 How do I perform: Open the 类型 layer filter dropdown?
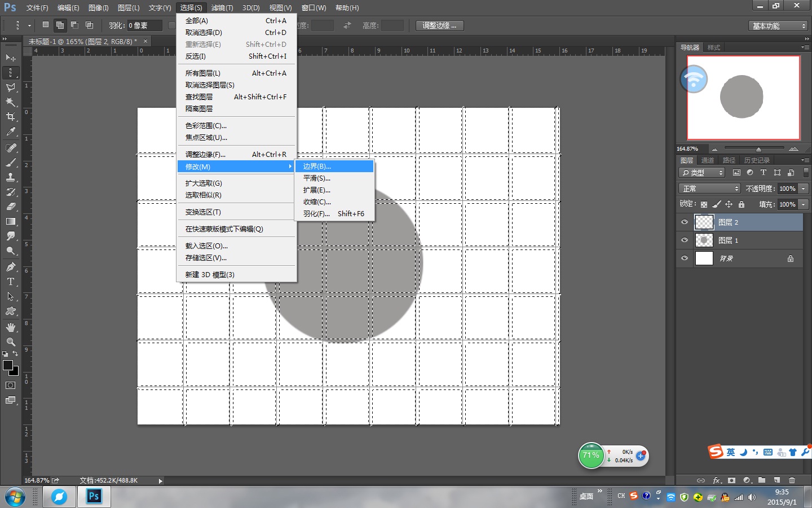coord(701,173)
